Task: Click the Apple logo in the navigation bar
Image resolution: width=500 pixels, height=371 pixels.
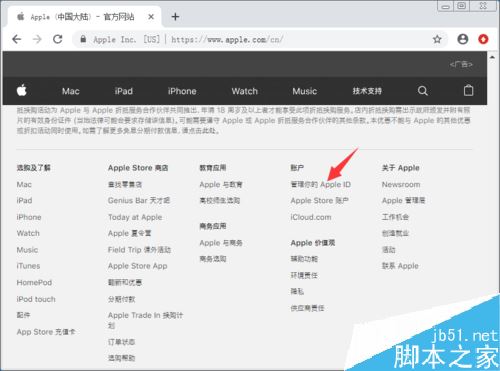Action: [x=22, y=90]
